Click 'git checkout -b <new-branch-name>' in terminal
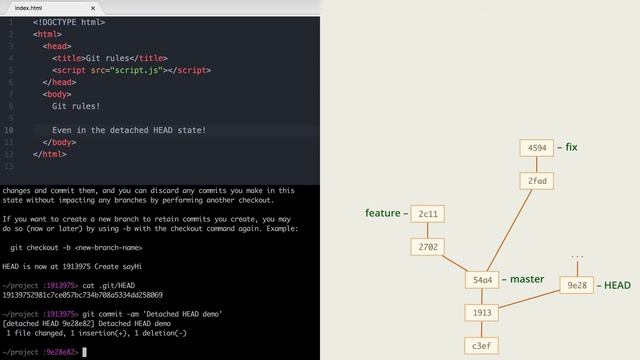Viewport: 640px width, 360px height. point(76,248)
